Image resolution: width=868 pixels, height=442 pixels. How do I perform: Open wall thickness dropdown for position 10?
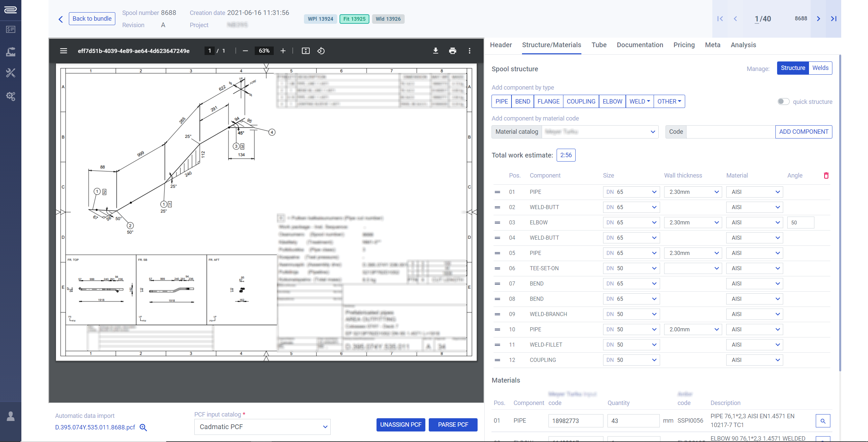click(x=692, y=329)
